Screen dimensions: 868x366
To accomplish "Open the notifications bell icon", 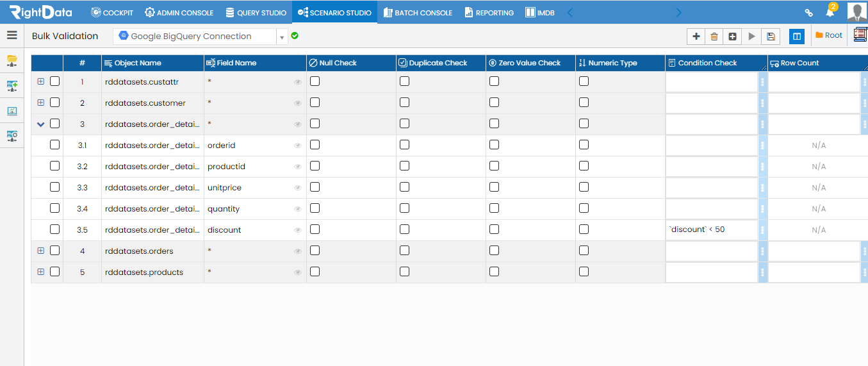I will pos(830,12).
